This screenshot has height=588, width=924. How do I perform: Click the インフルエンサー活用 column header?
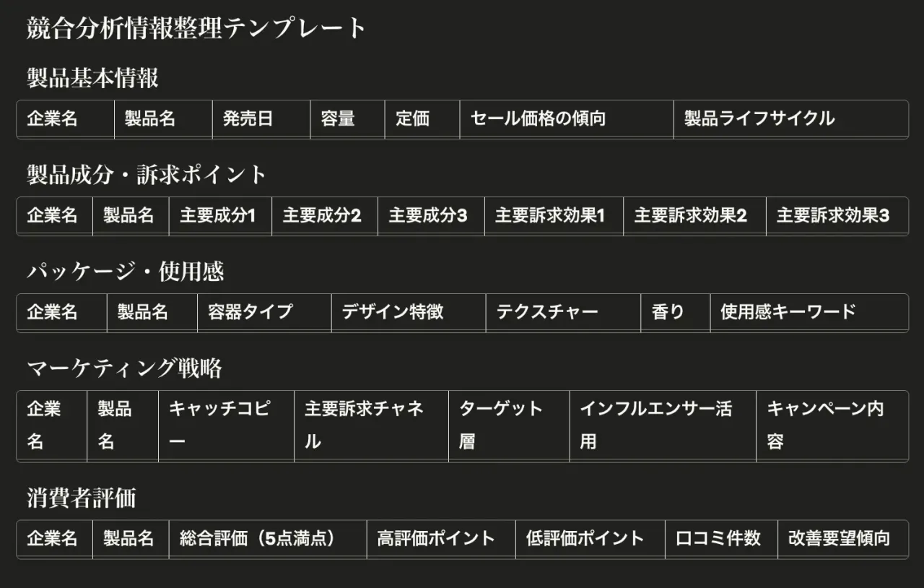(x=663, y=426)
